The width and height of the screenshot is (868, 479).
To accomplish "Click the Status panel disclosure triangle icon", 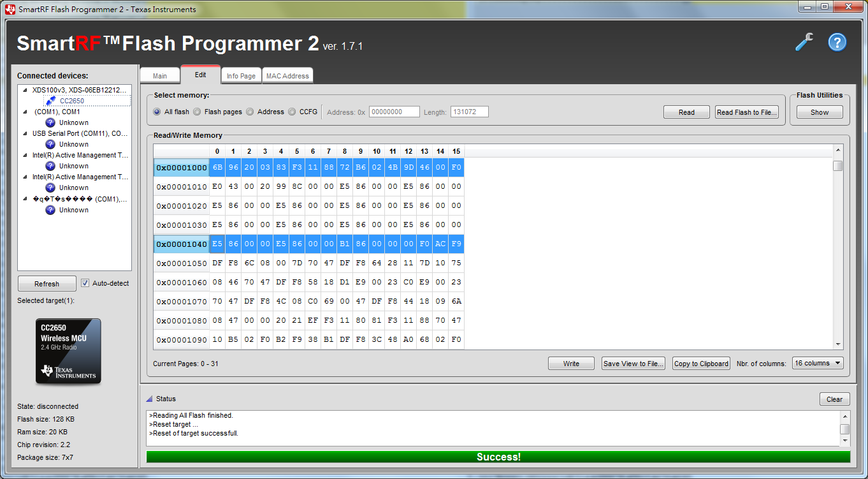I will pos(149,399).
